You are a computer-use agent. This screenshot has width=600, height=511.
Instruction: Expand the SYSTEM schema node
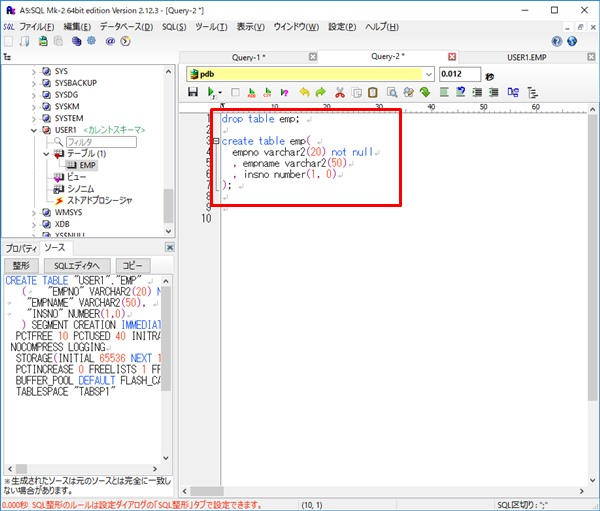pyautogui.click(x=34, y=119)
